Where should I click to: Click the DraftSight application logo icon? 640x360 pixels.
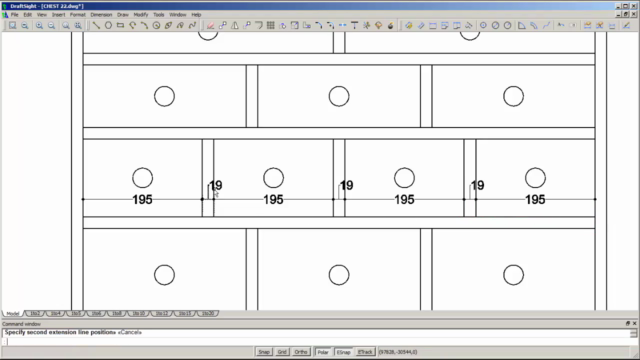(x=5, y=6)
